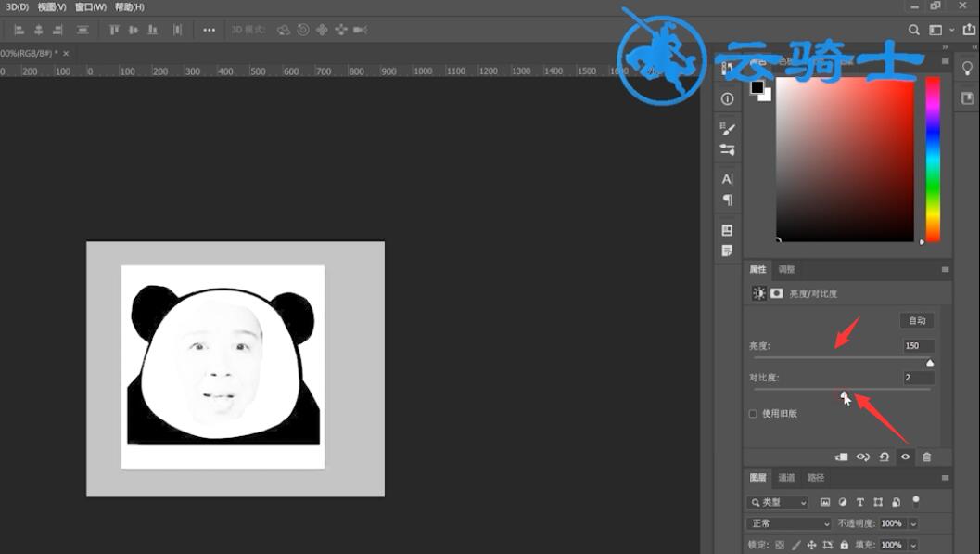Switch to the 通道 tab
Viewport: 980px width, 554px height.
(786, 478)
